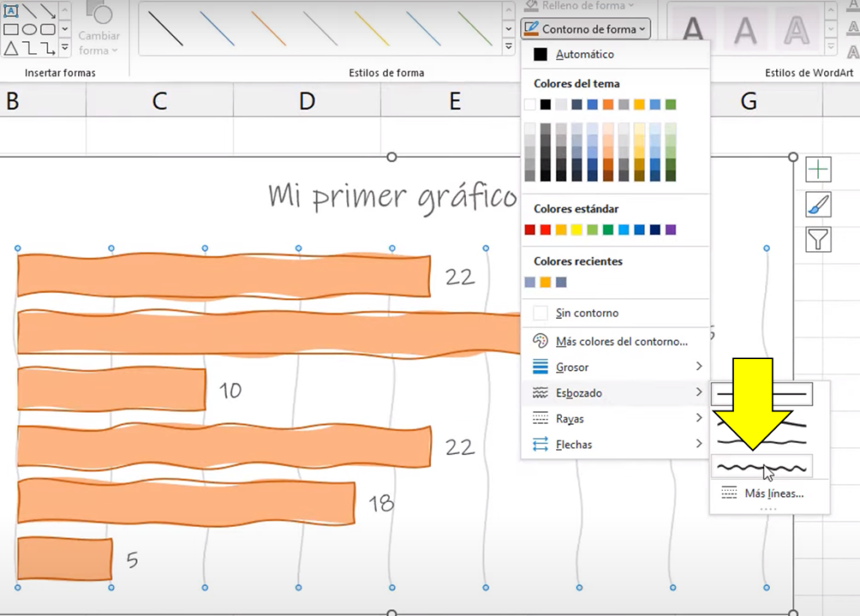Select the wavy scribble sketched line style

(762, 467)
